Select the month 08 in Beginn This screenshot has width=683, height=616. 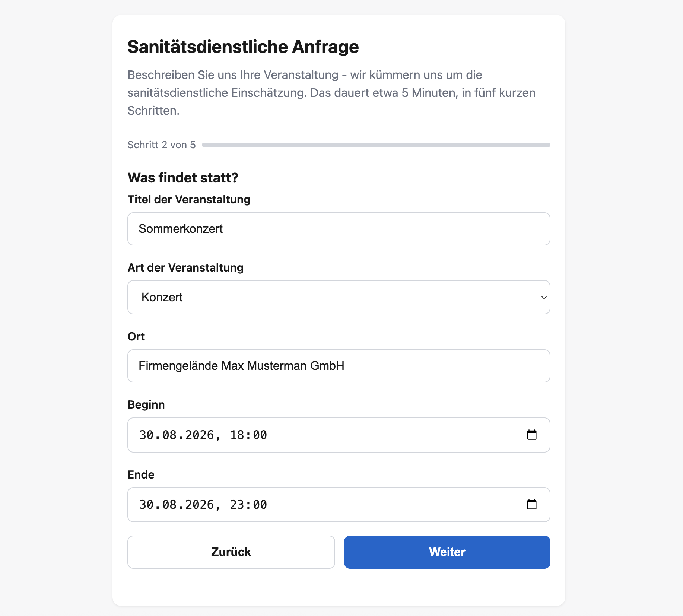coord(169,435)
